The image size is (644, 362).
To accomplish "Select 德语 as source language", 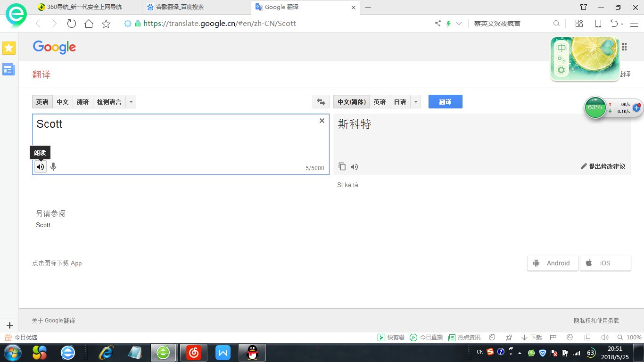I will click(83, 101).
